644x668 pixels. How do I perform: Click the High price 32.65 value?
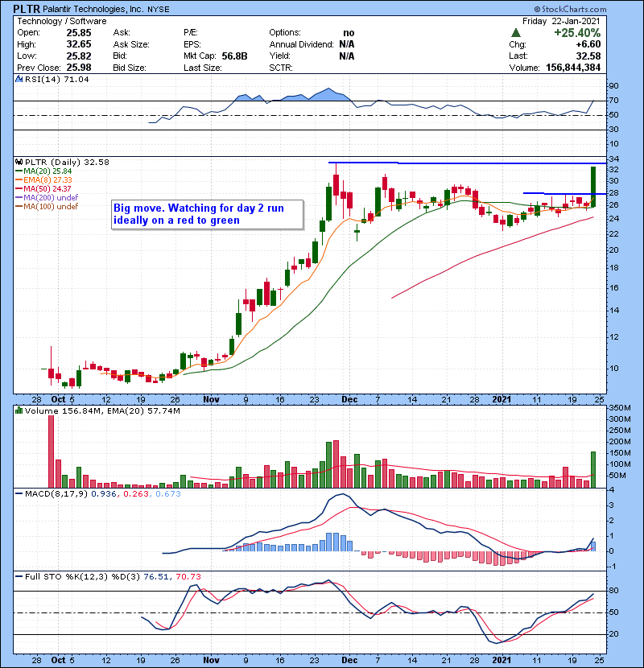(x=78, y=44)
